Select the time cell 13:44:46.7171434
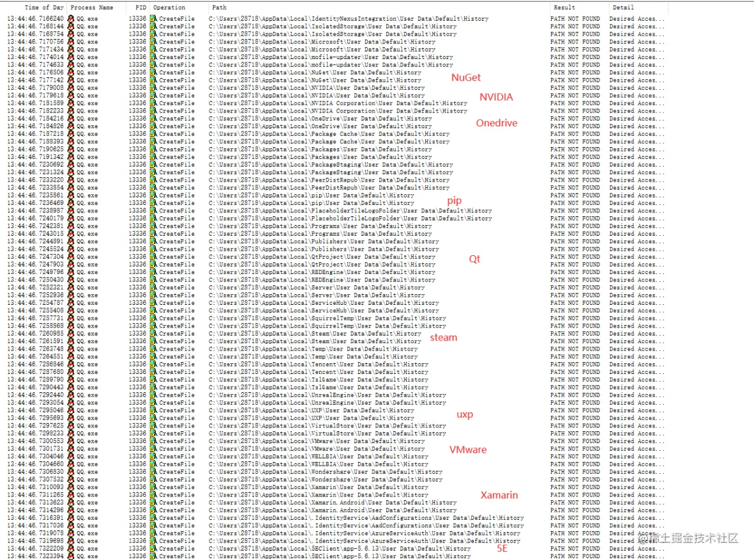This screenshot has width=754, height=560. [35, 50]
